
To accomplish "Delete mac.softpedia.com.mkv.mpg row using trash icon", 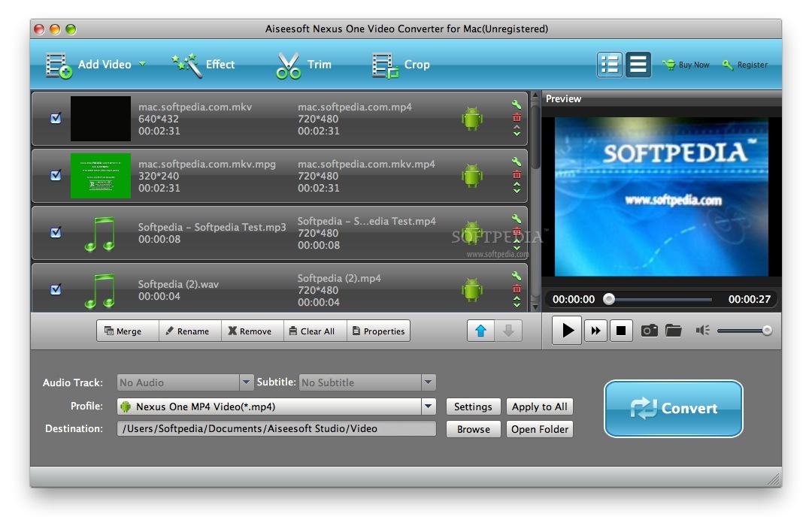I will pos(517,175).
